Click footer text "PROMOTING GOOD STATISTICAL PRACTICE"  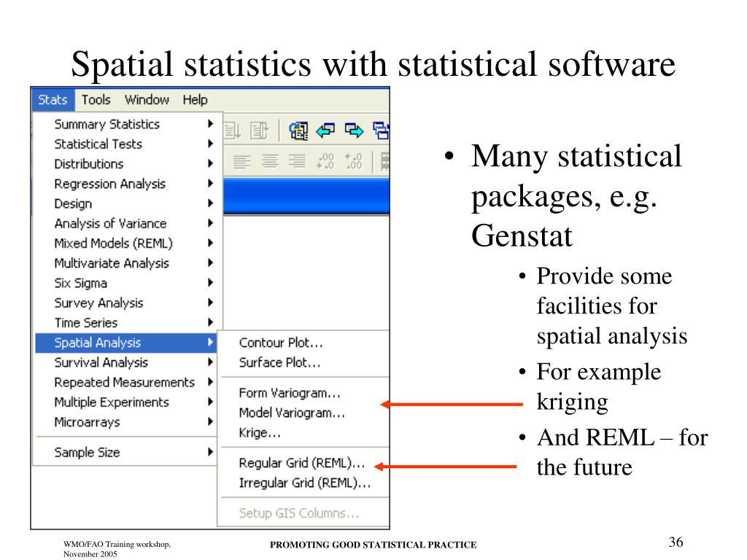tap(373, 545)
